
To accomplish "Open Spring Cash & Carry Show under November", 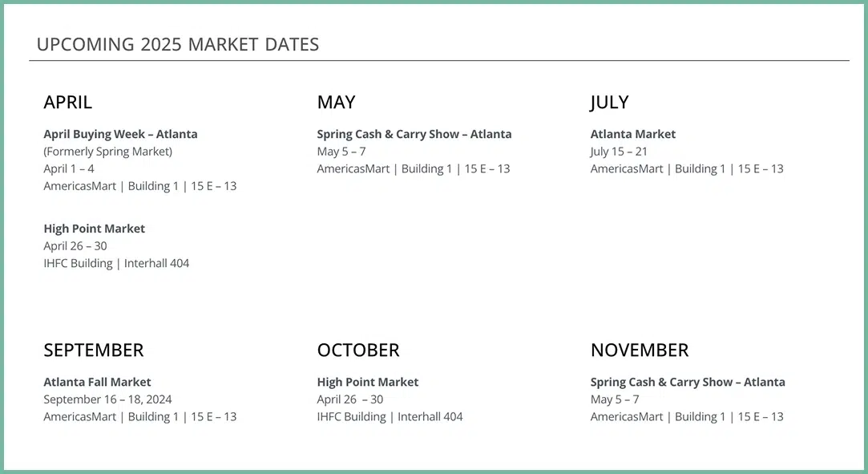I will point(688,382).
